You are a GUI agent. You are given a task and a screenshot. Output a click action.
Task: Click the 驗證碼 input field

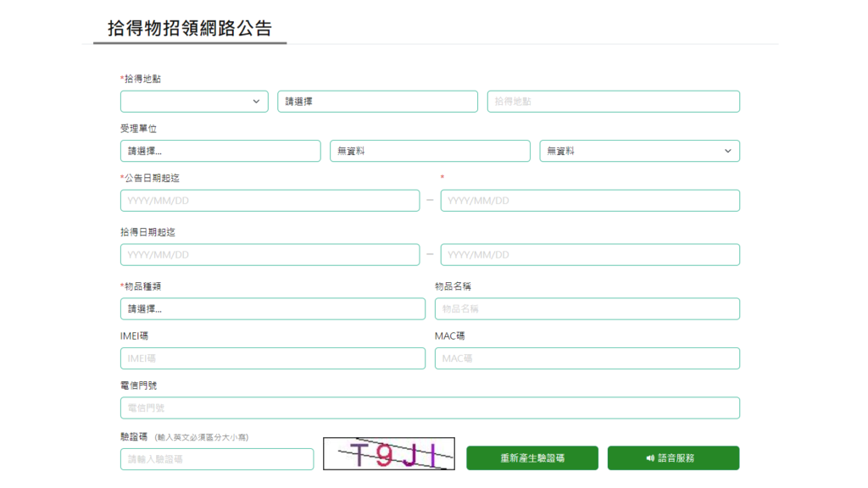pyautogui.click(x=217, y=459)
